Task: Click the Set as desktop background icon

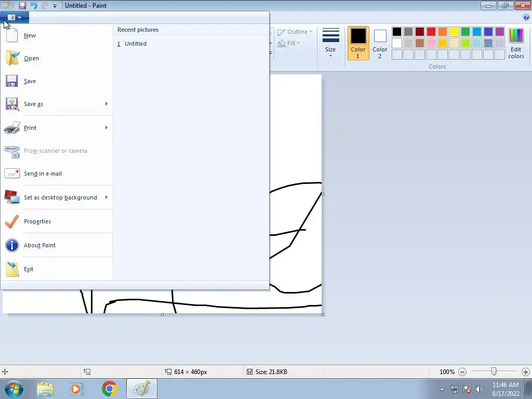Action: click(x=12, y=197)
